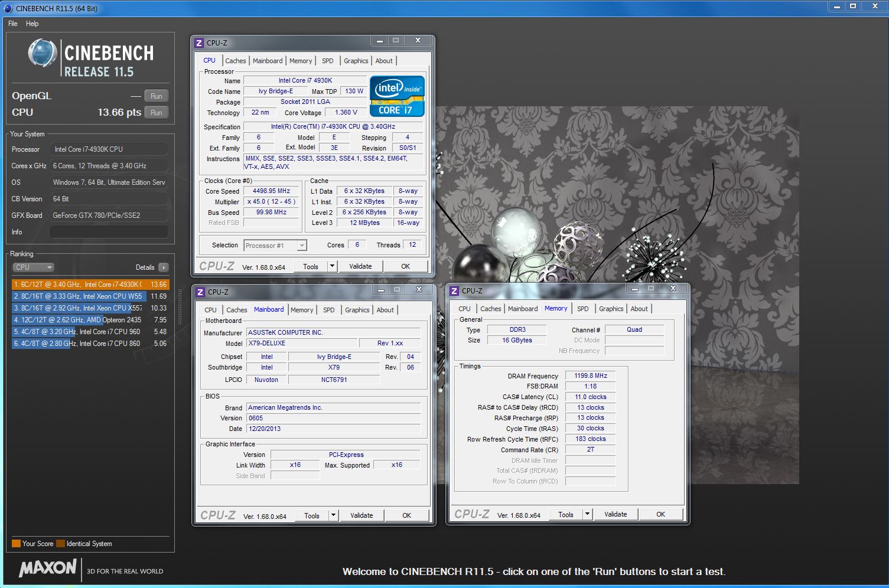Image resolution: width=889 pixels, height=588 pixels.
Task: Open the Processor #1 selection dropdown
Action: [x=275, y=246]
